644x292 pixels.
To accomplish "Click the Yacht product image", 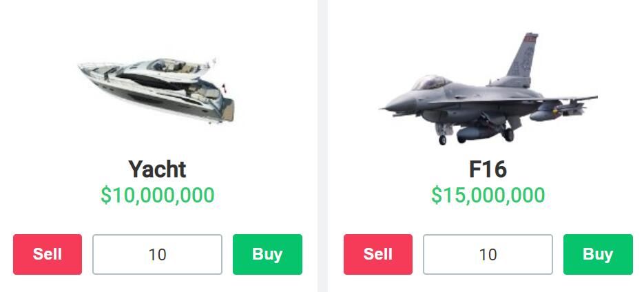I will (x=156, y=90).
